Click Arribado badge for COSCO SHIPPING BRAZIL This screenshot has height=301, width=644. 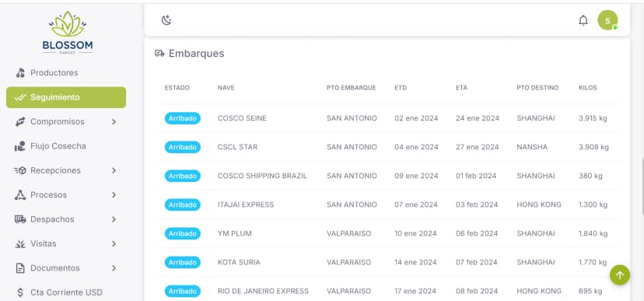183,176
